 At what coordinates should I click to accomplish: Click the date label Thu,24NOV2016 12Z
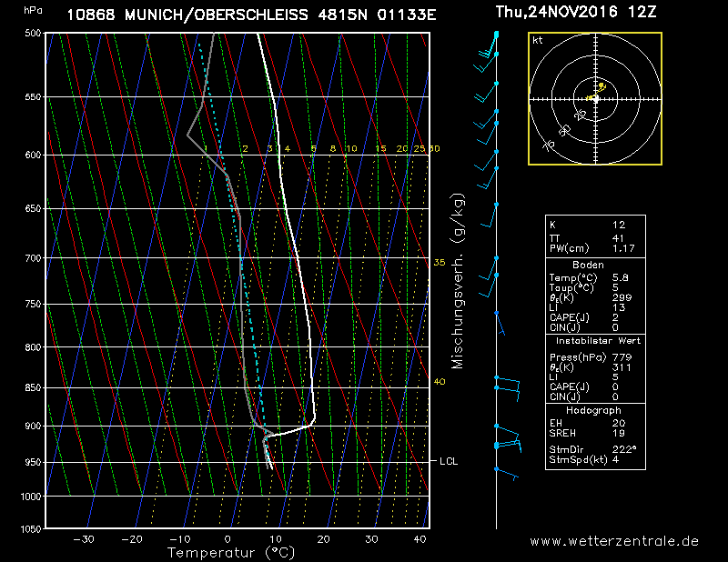coord(576,13)
